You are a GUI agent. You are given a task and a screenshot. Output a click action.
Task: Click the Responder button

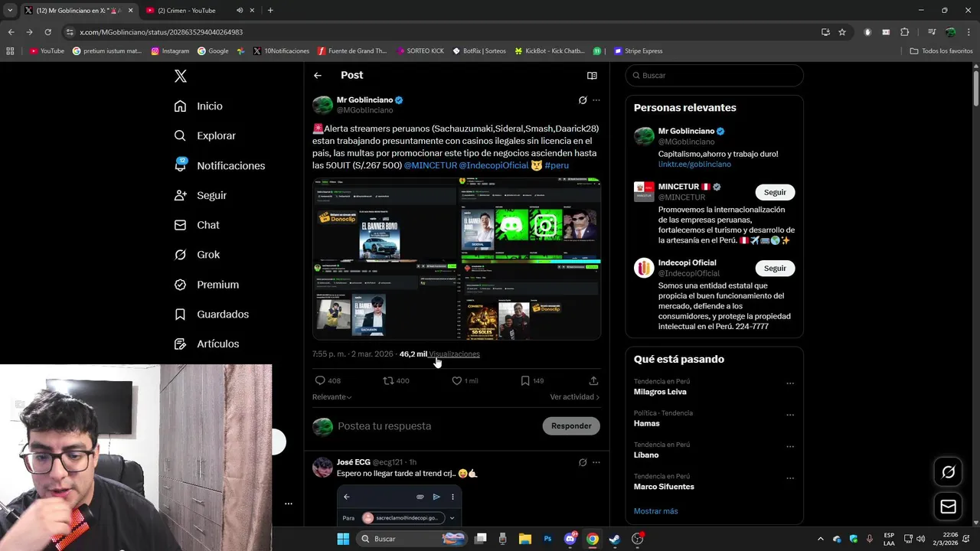(x=571, y=426)
